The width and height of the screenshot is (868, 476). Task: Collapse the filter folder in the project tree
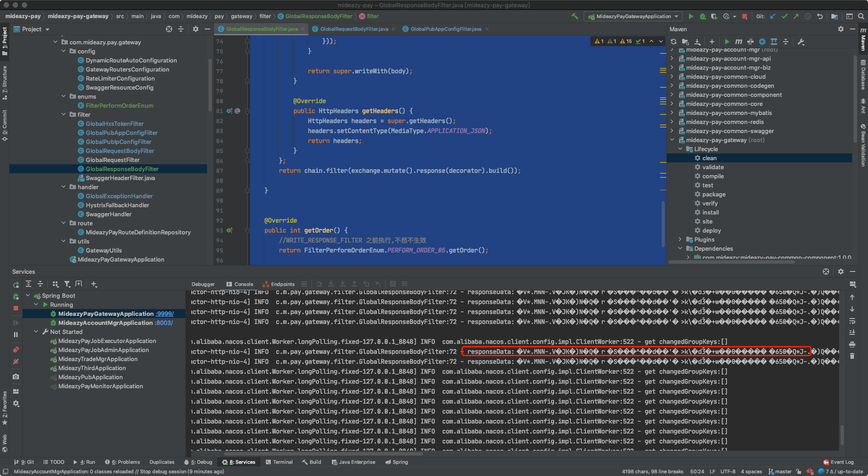pos(64,114)
